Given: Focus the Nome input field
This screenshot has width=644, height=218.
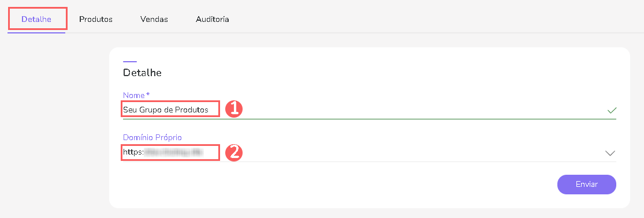Looking at the screenshot, I should [x=369, y=110].
